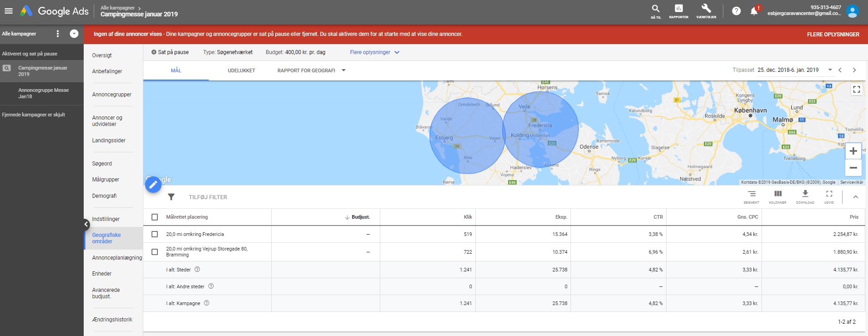Select all rows with header checkbox

155,217
